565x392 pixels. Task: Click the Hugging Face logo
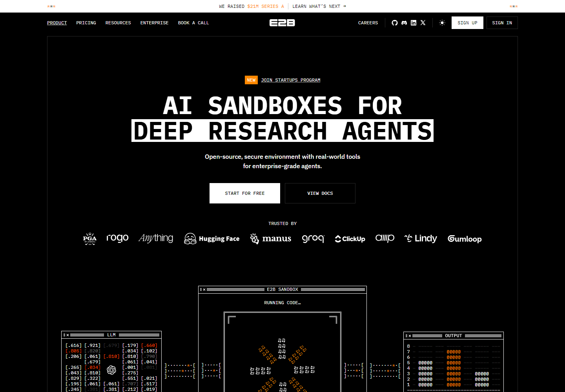[212, 238]
